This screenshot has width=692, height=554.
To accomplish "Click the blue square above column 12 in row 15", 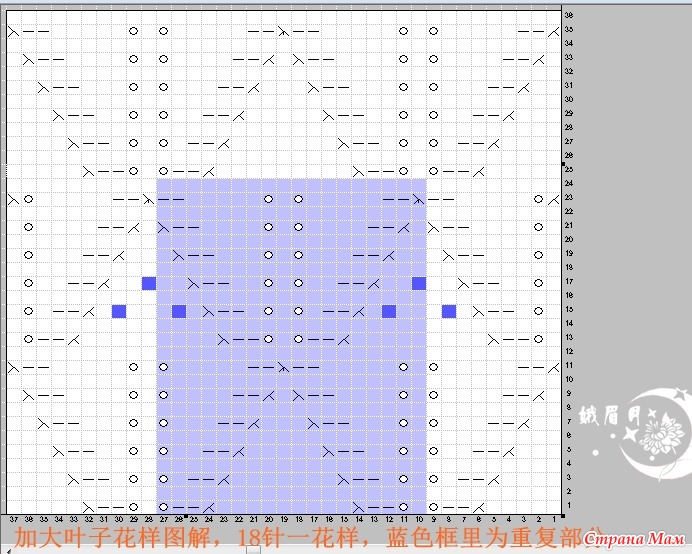I will pyautogui.click(x=389, y=311).
